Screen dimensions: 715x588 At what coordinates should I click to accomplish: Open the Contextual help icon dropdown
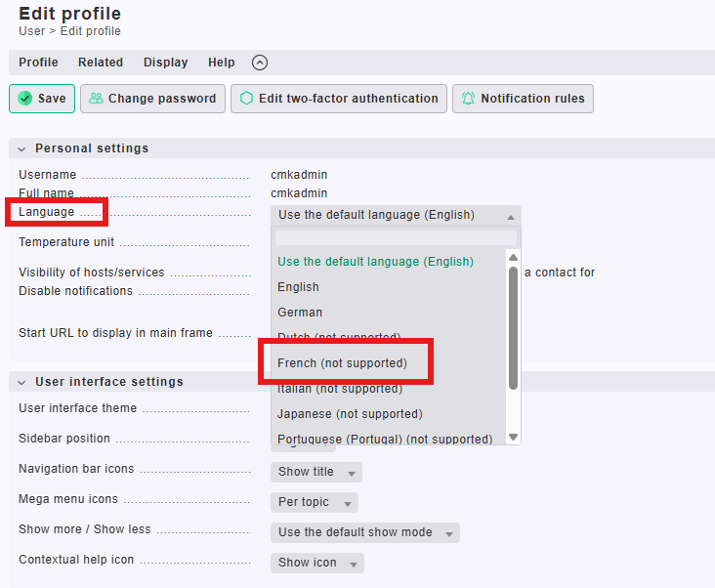316,563
